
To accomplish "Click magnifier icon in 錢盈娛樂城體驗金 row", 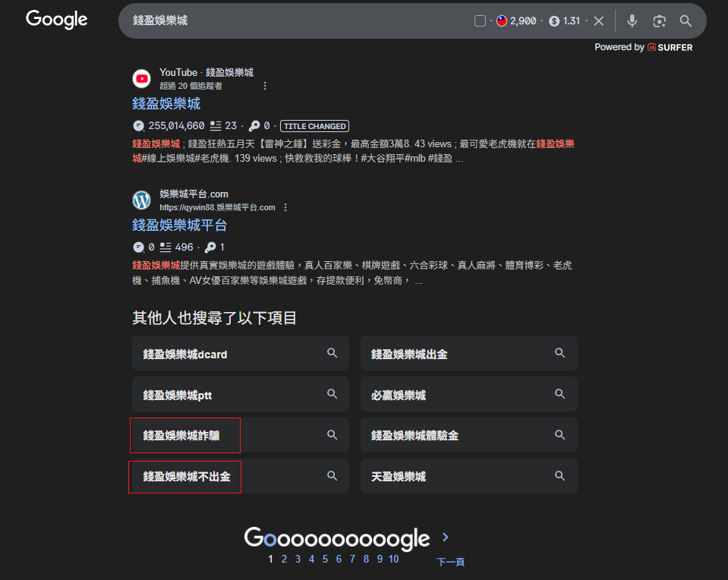I will coord(560,435).
